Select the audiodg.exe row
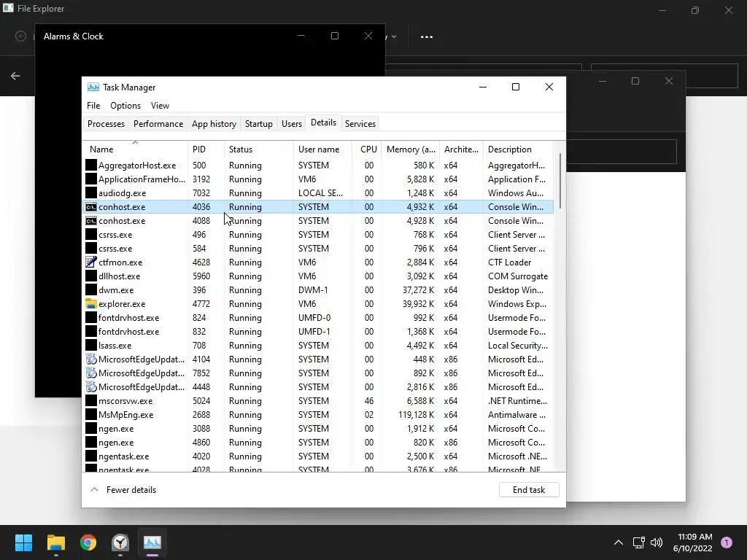 tap(318, 193)
